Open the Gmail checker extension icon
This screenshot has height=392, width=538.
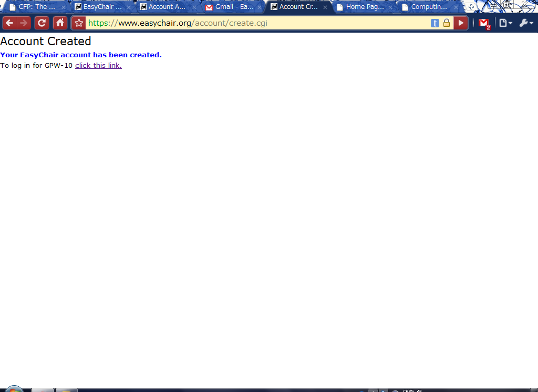484,23
